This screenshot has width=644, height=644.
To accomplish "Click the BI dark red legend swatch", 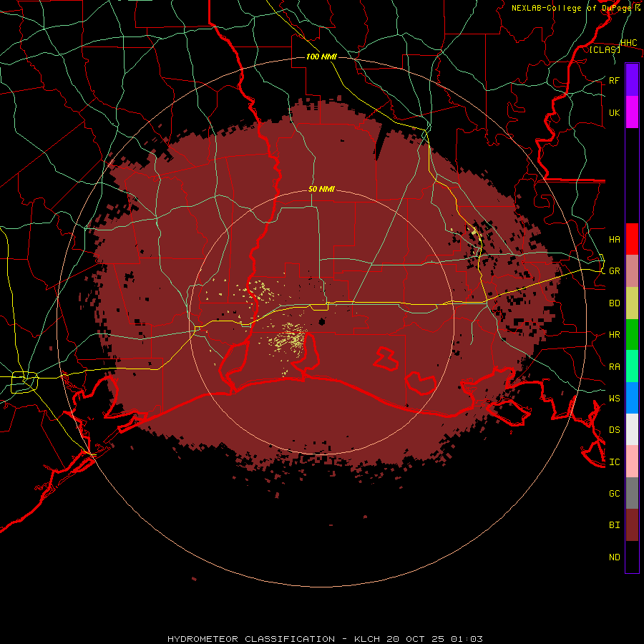I will 632,525.
